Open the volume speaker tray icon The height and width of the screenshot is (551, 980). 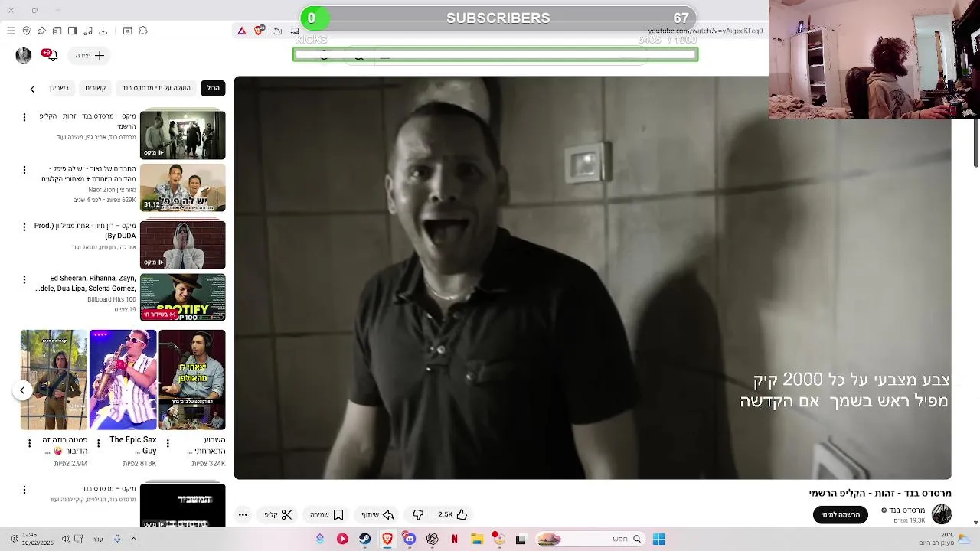point(66,539)
